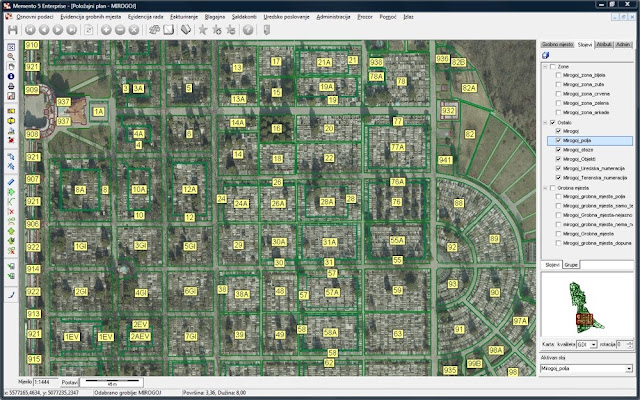Uncheck the Mirogoj_polja layer checkbox

point(558,140)
